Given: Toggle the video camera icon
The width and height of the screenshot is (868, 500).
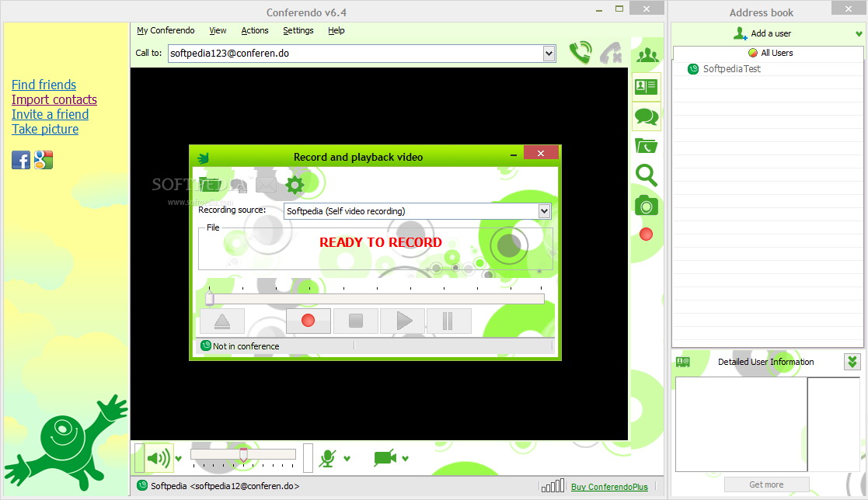Looking at the screenshot, I should point(385,458).
